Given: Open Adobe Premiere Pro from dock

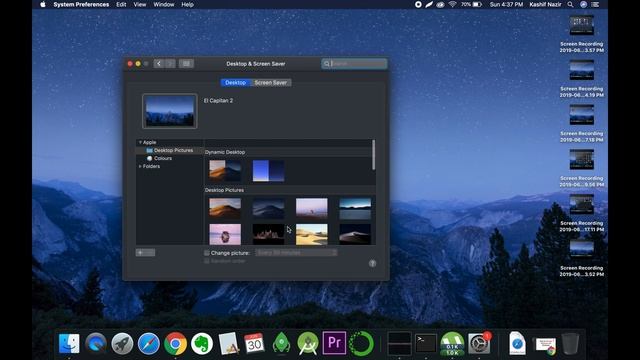Looking at the screenshot, I should pos(334,342).
